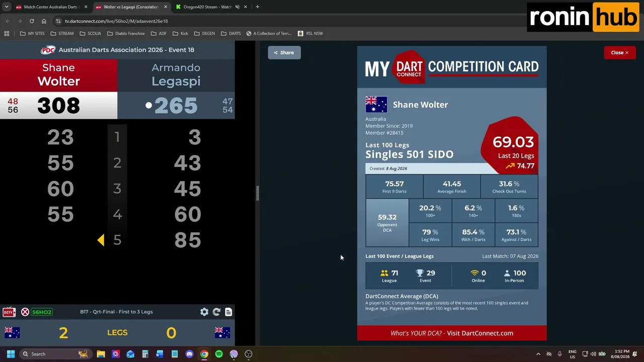Open OBS Studio from the taskbar
The image size is (644, 362).
tap(249, 354)
